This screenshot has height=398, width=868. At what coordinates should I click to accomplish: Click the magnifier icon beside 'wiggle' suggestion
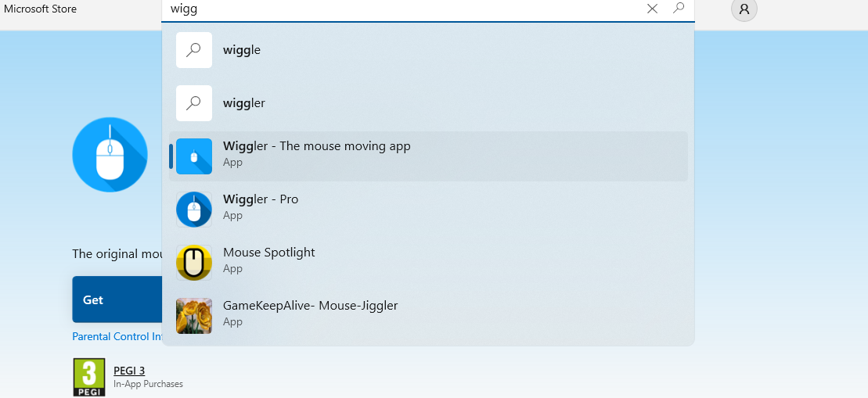pyautogui.click(x=194, y=50)
